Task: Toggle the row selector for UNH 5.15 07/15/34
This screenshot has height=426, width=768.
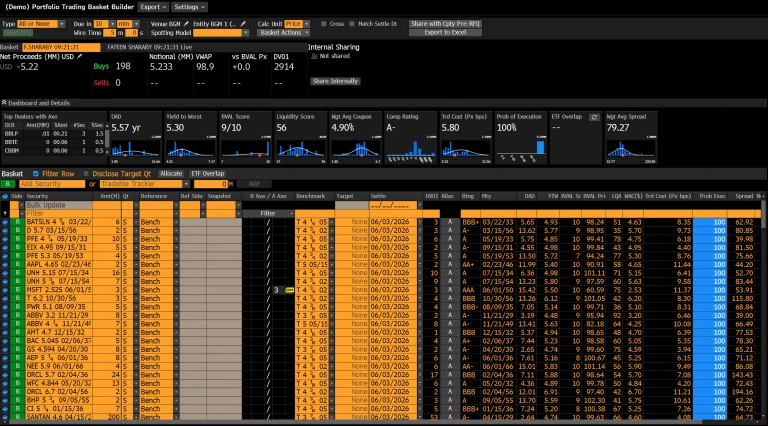Action: pyautogui.click(x=5, y=273)
